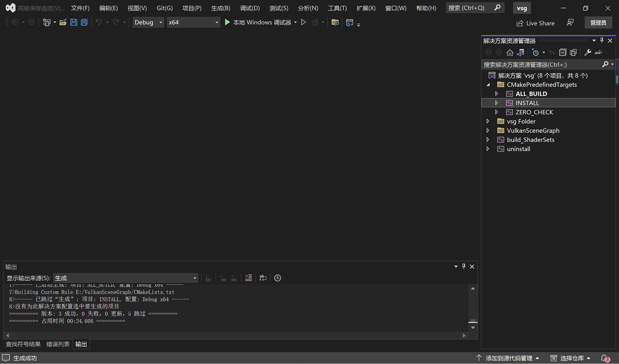Toggle timestamps in Output window
619x364 pixels.
[278, 278]
